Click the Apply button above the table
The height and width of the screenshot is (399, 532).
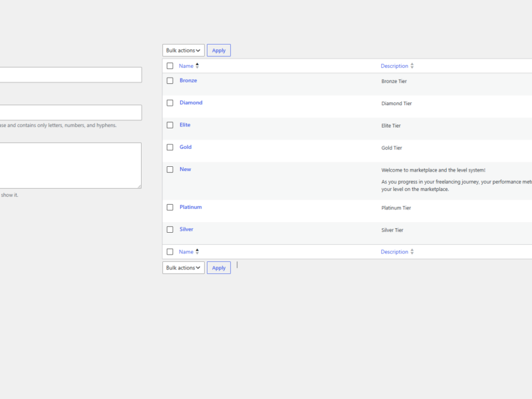(x=219, y=51)
